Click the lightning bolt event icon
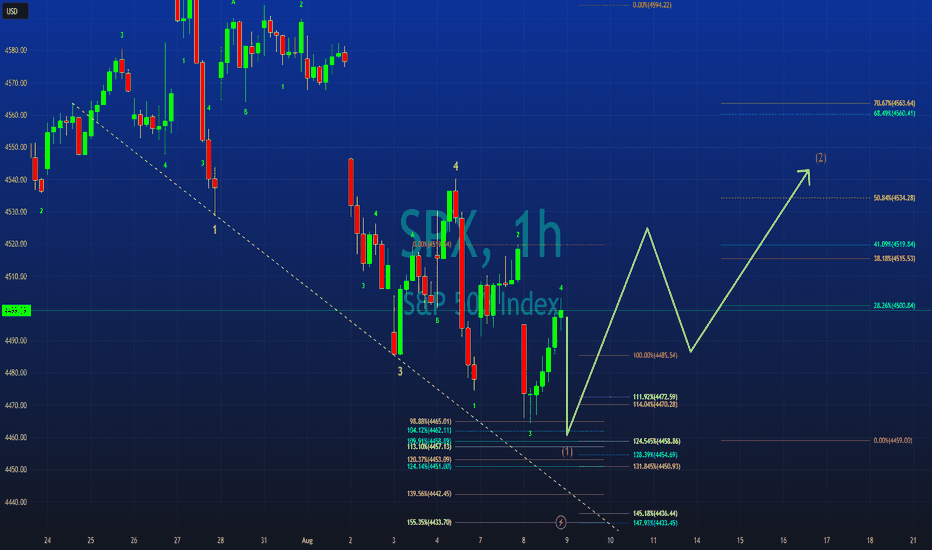 [561, 522]
